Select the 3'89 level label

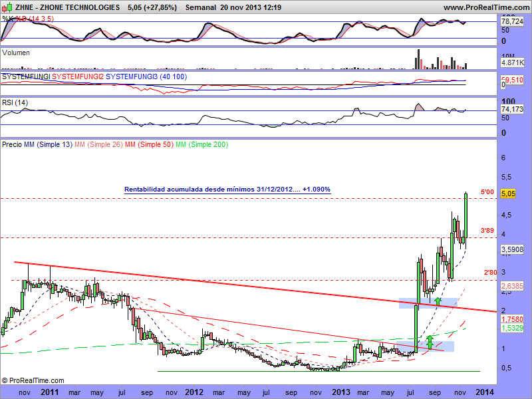pyautogui.click(x=487, y=230)
